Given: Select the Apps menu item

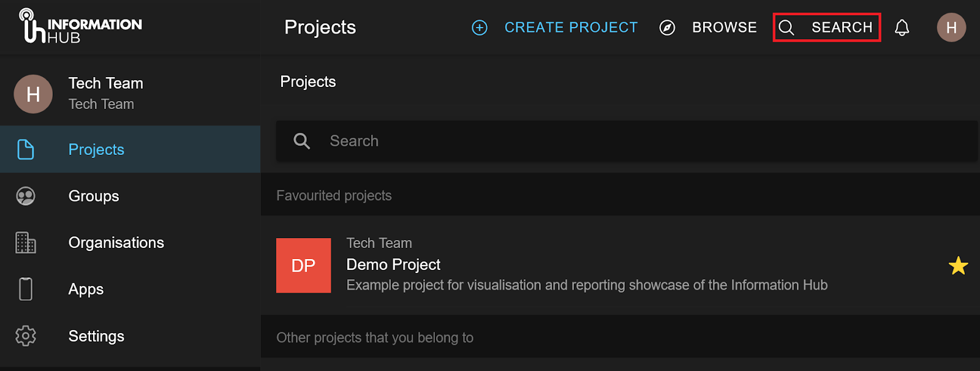Looking at the screenshot, I should (x=86, y=289).
